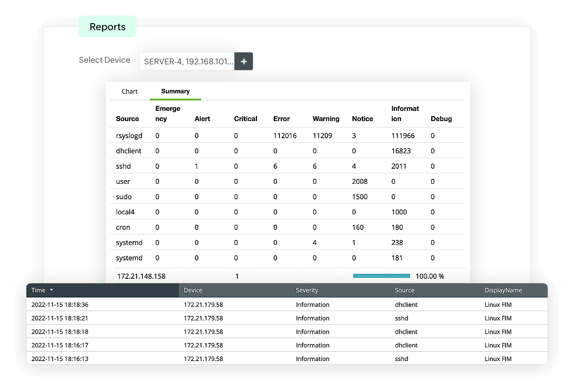Sort by the Device column header
Viewport: 574px width, 392px height.
tap(193, 290)
